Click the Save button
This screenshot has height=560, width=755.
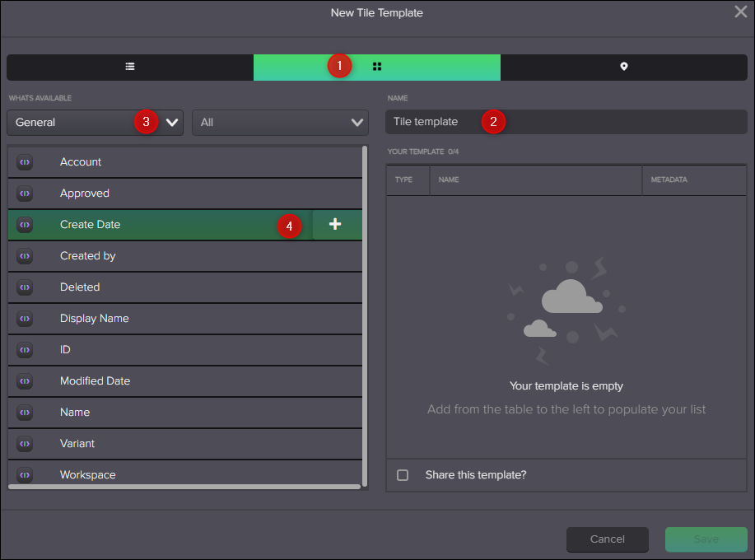(x=706, y=539)
